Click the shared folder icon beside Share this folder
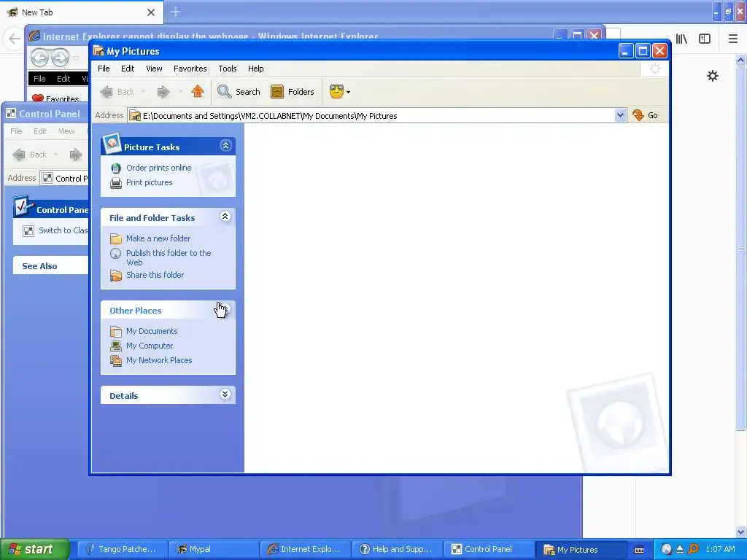Viewport: 747px width, 560px height. (x=116, y=275)
